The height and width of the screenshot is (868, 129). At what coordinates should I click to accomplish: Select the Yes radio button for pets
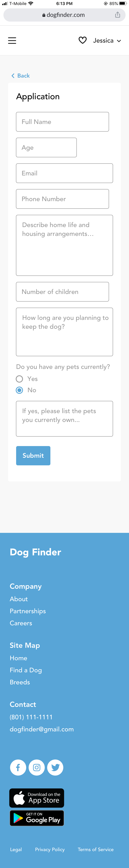pyautogui.click(x=20, y=379)
